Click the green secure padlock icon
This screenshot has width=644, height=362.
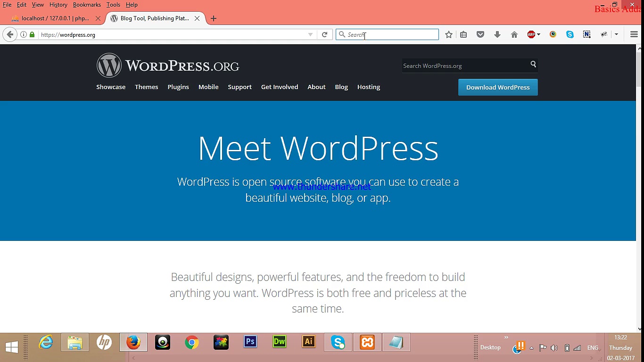(x=32, y=34)
